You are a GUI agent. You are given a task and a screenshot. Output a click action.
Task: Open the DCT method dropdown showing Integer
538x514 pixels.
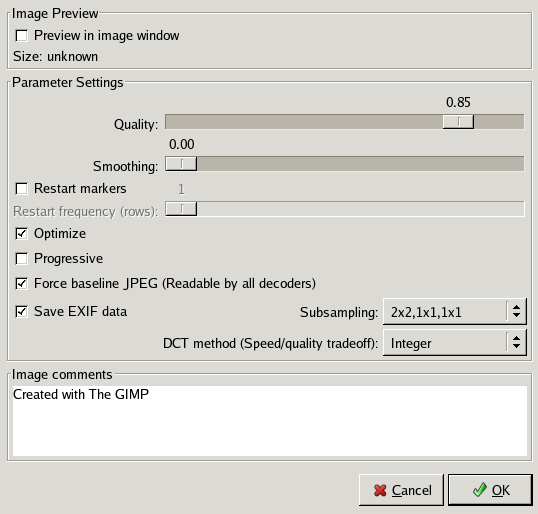(x=454, y=343)
